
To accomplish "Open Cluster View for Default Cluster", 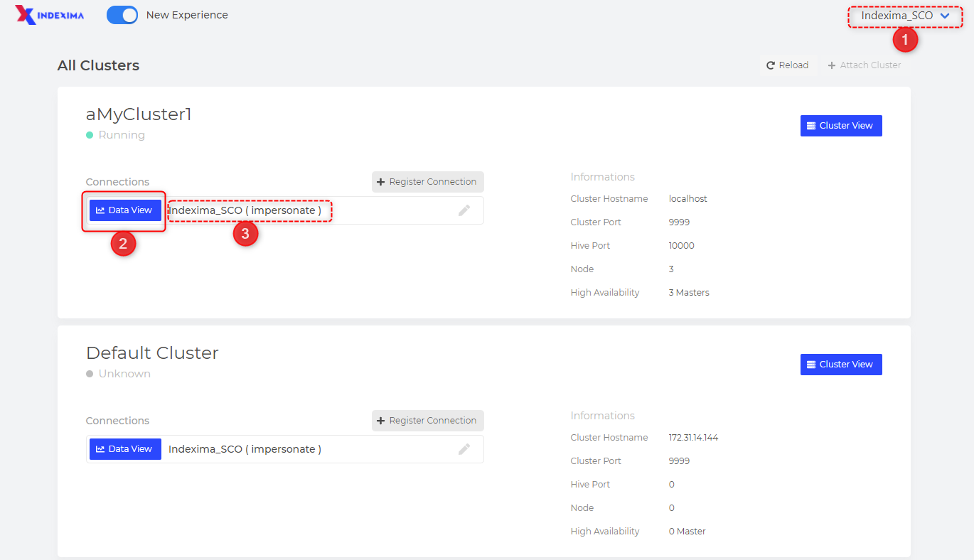I will pos(841,365).
